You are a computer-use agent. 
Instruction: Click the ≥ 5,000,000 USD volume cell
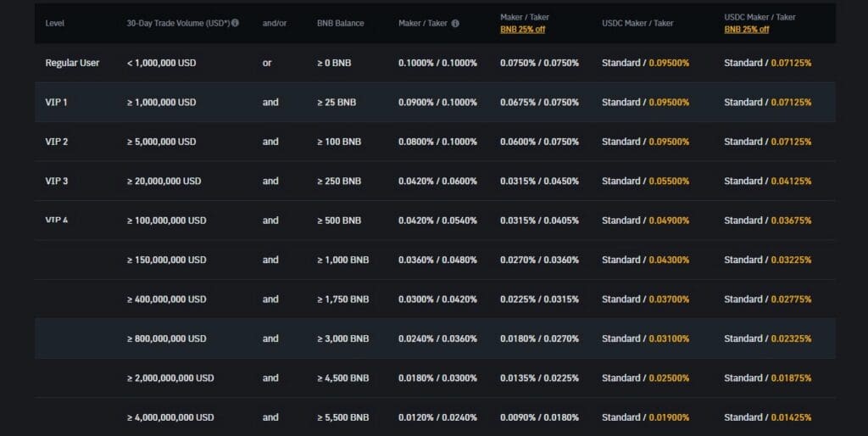[162, 142]
